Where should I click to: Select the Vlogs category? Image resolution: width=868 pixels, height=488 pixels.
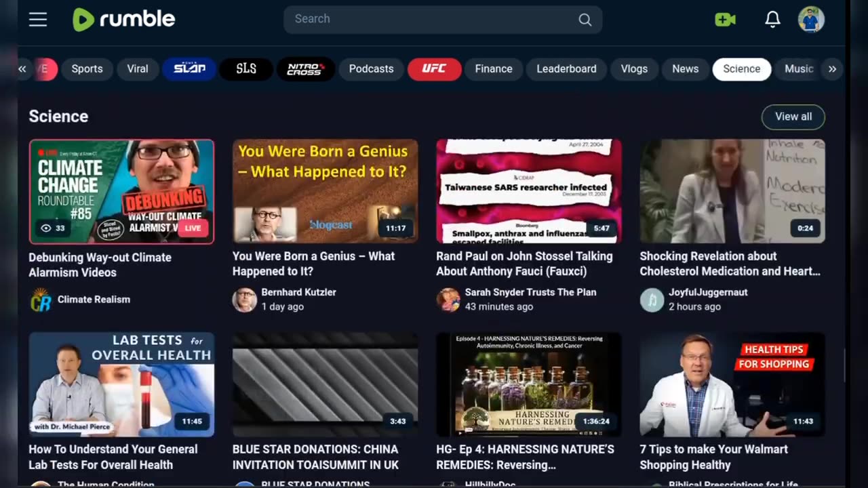(634, 69)
